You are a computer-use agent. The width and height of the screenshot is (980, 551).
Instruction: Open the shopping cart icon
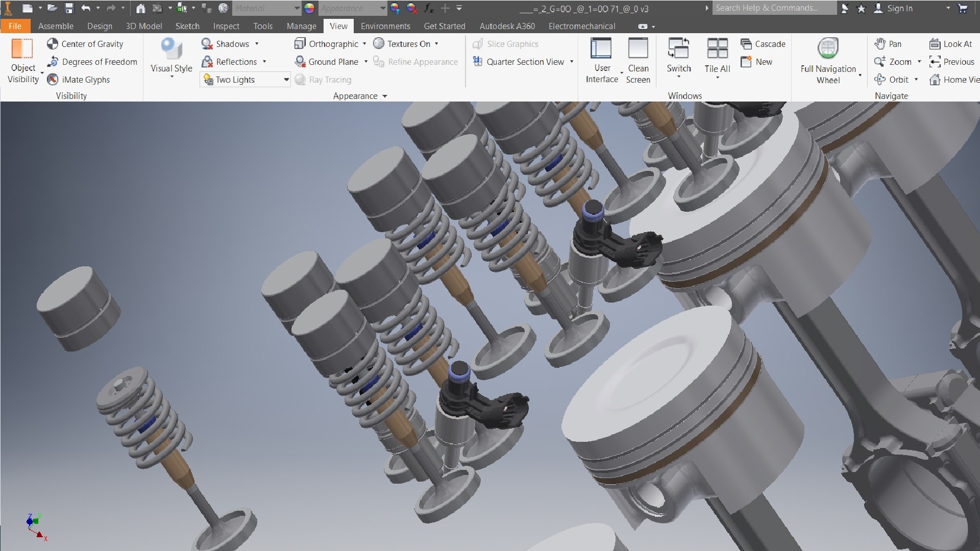click(963, 8)
